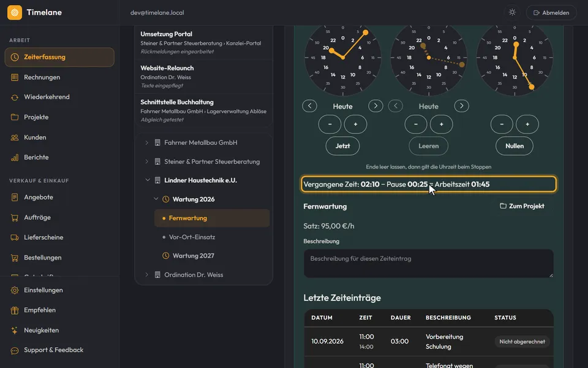Expand Steiner & Partner Steuerberatung in the tree

(146, 161)
